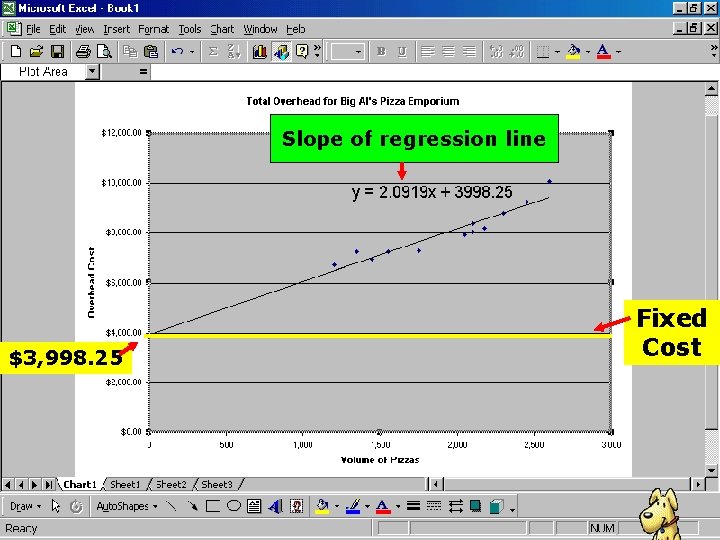Viewport: 720px width, 540px height.
Task: Jump to first sheet tab arrow
Action: pos(8,484)
